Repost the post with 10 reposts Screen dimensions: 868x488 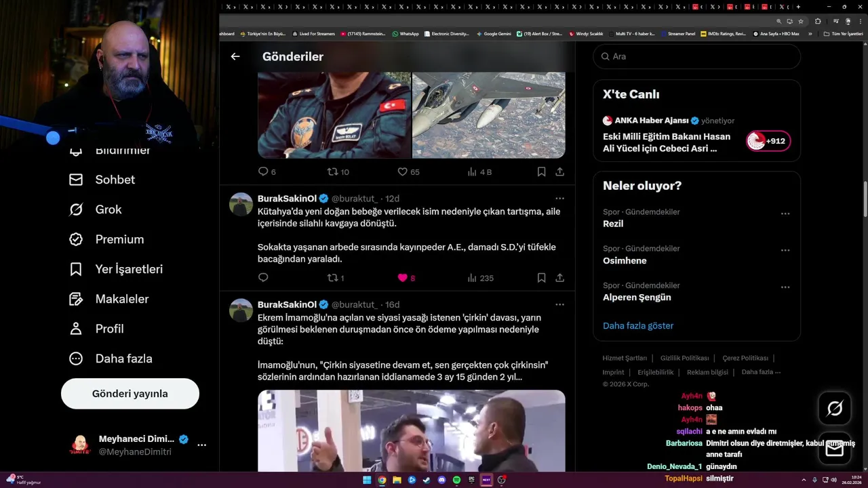(x=338, y=172)
